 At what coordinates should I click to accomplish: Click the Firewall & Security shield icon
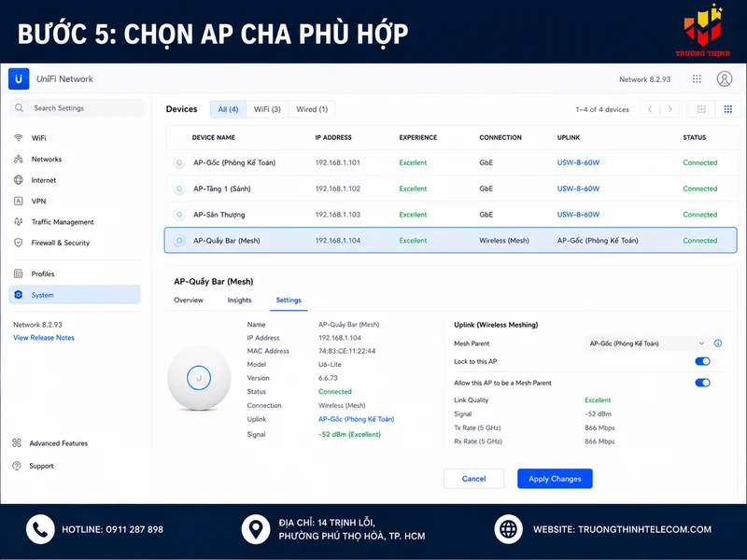[x=18, y=243]
